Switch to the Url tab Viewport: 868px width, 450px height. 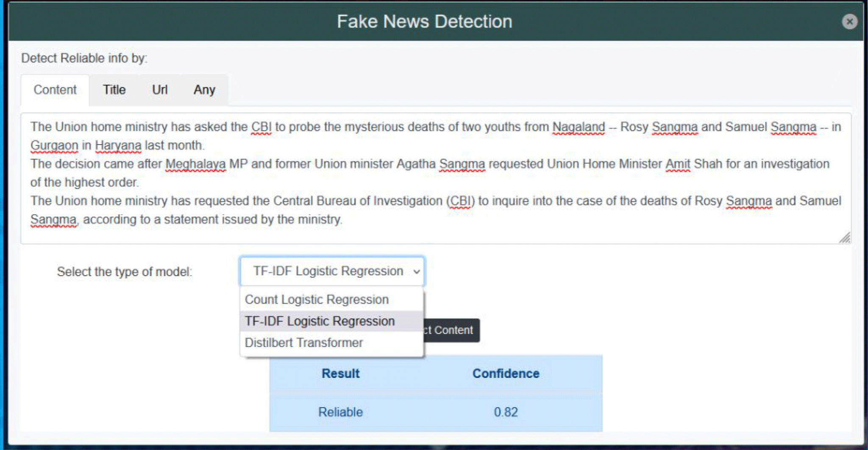[159, 89]
